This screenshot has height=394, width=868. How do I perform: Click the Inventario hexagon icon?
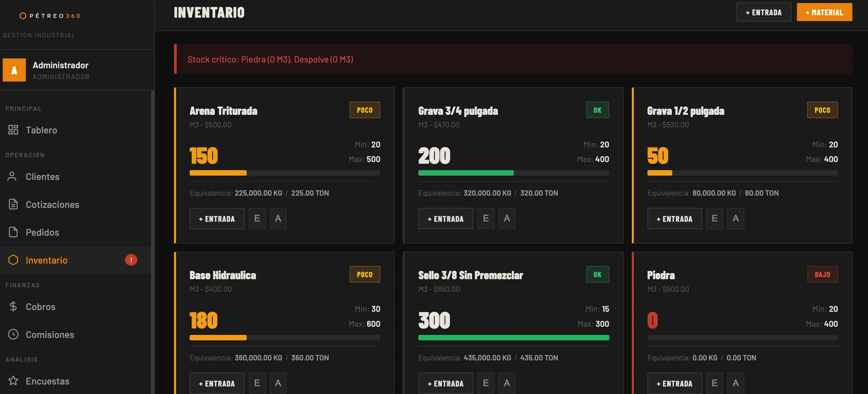(x=13, y=260)
